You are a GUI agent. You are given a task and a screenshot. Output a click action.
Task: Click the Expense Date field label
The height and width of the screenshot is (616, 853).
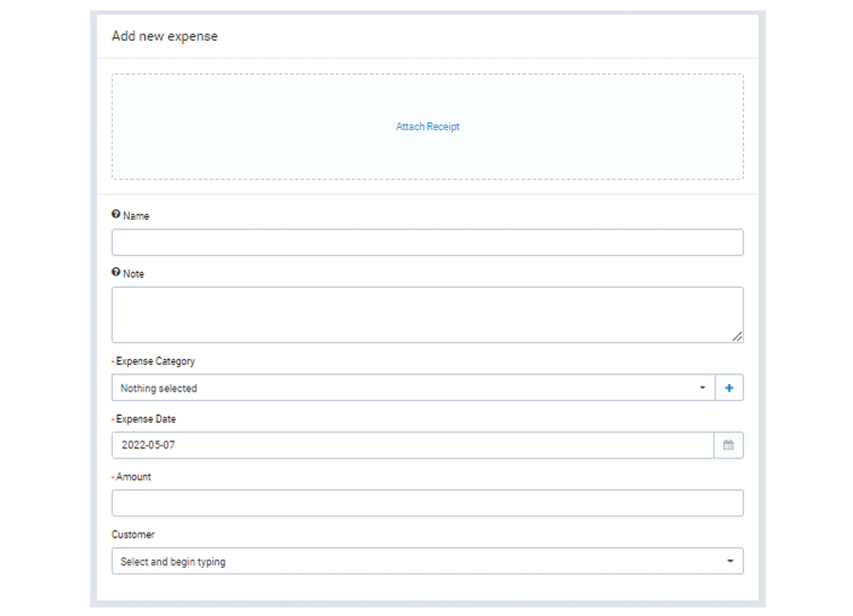[x=146, y=419]
